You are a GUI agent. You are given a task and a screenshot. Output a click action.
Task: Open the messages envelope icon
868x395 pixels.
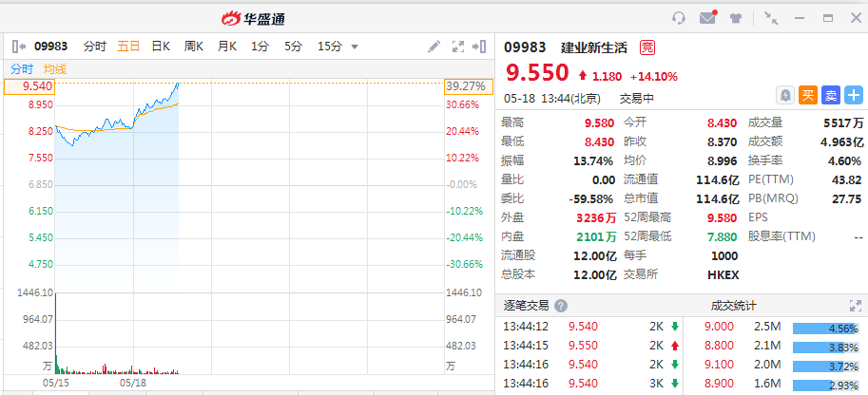pyautogui.click(x=708, y=18)
